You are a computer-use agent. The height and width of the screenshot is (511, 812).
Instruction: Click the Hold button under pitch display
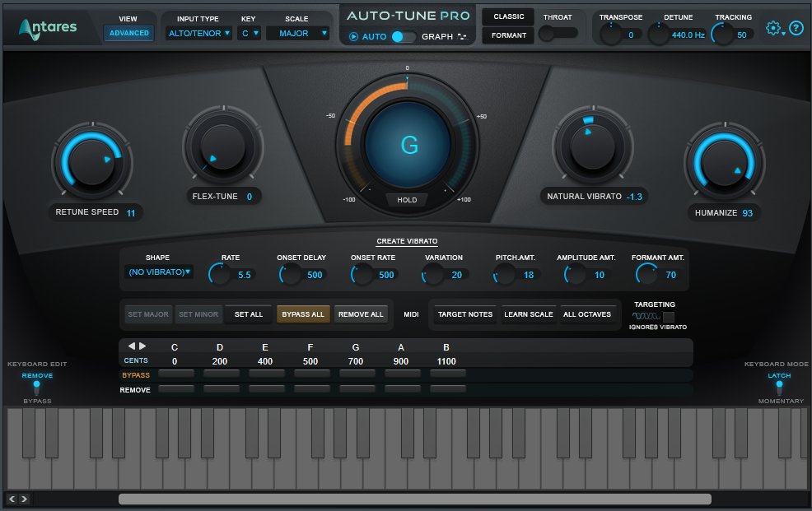coord(407,200)
